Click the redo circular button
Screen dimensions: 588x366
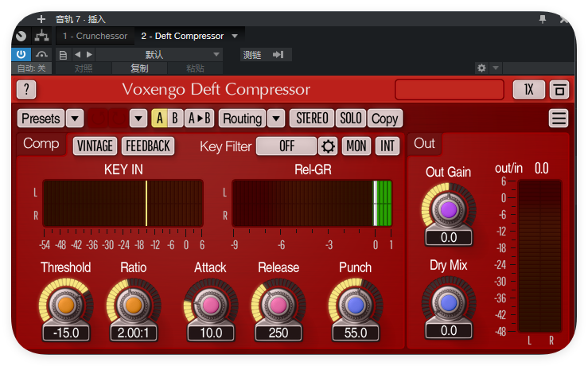(x=118, y=119)
